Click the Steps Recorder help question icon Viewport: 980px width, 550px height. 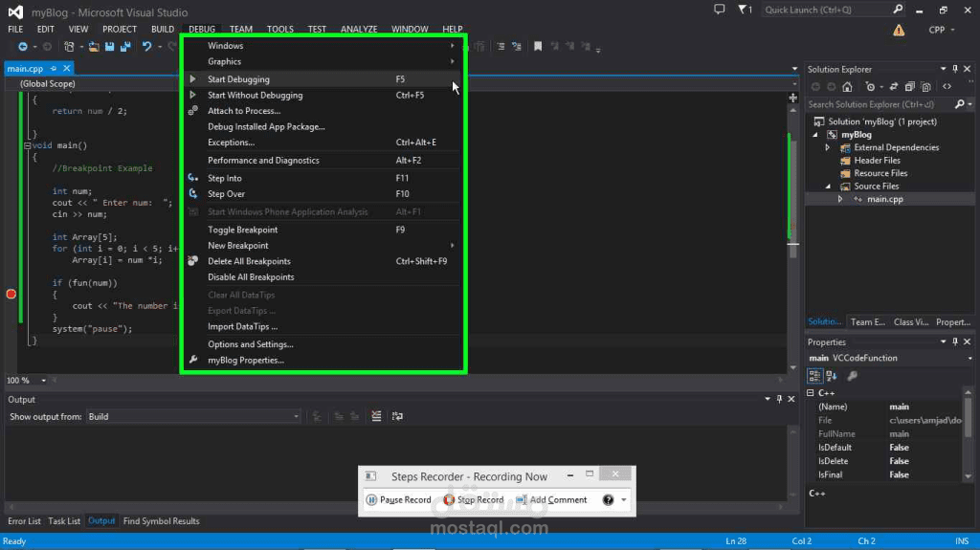pyautogui.click(x=608, y=500)
